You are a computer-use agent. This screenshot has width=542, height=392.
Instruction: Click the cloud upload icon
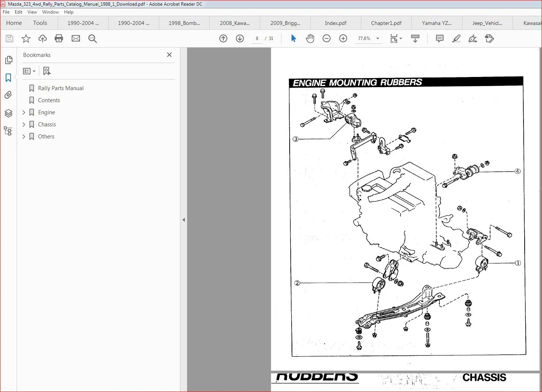click(x=43, y=38)
